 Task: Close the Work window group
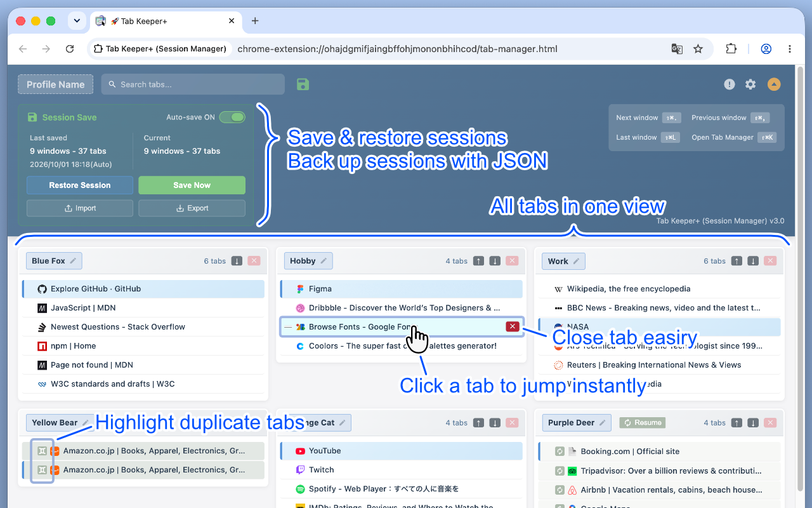(x=770, y=261)
